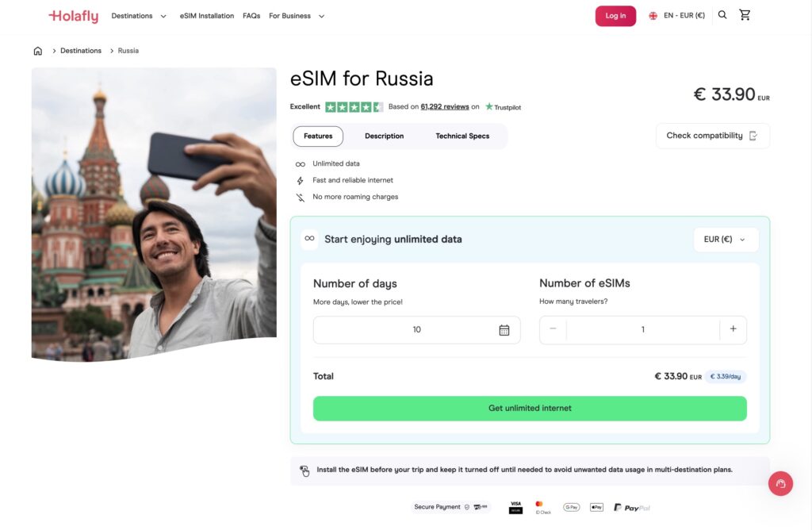Open the shopping cart icon
Viewport: 812px width, 530px height.
745,14
